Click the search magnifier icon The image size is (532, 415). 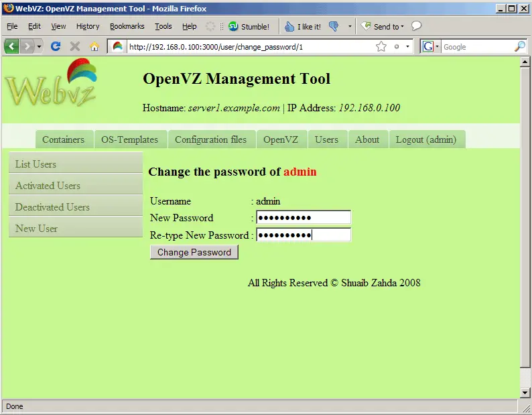(520, 46)
